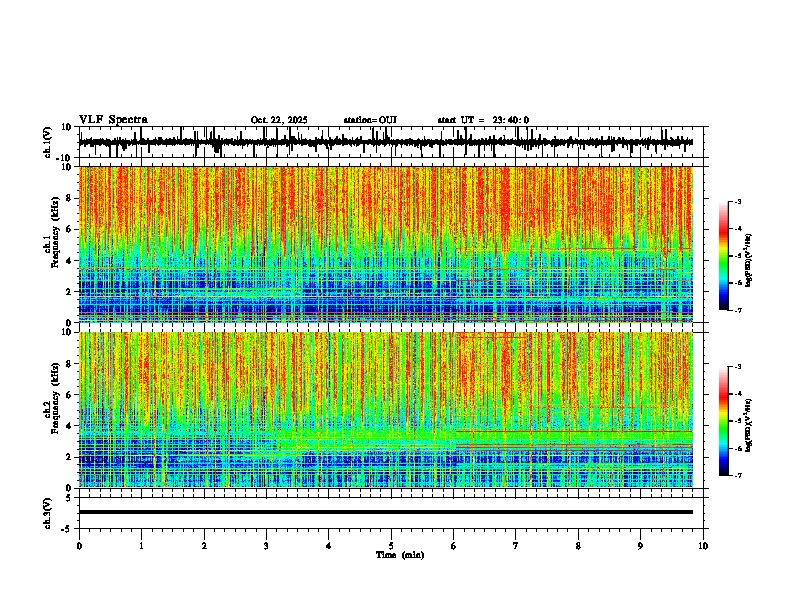Viewport: 792px width, 612px height.
Task: Click the ch.1 'Frequency (kHz)' axis label
Action: [55, 232]
